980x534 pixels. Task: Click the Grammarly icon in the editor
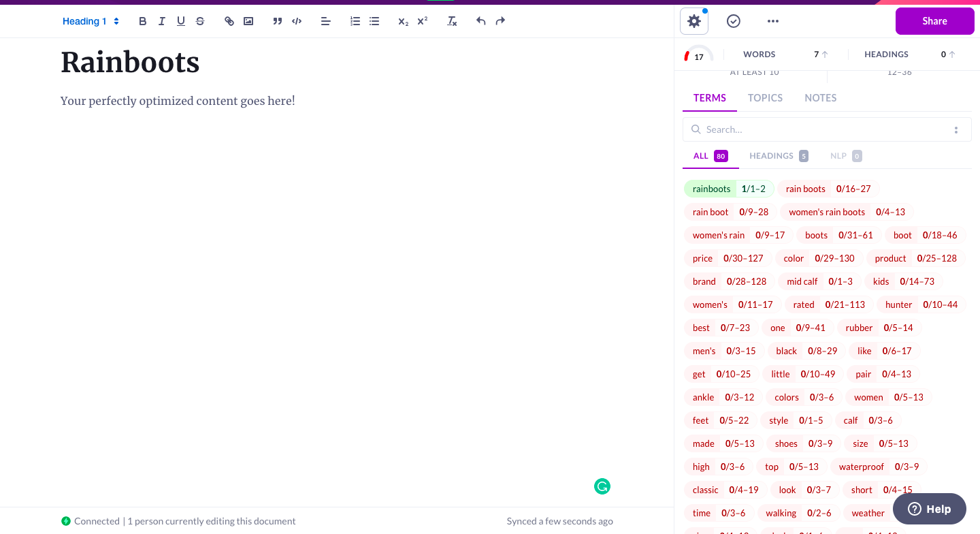(602, 486)
